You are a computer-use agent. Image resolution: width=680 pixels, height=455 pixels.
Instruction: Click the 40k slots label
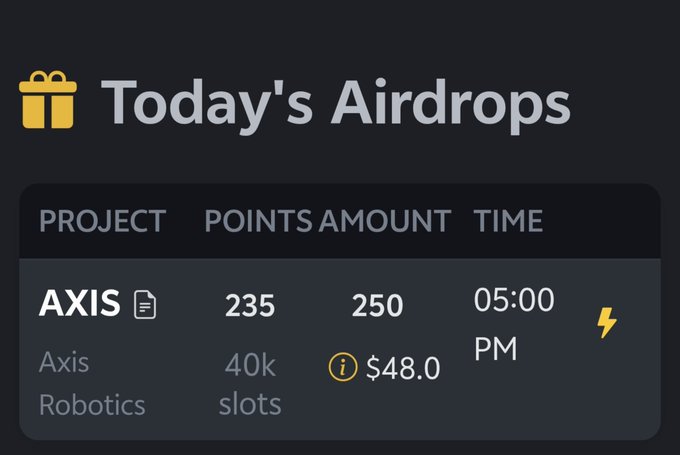[250, 384]
